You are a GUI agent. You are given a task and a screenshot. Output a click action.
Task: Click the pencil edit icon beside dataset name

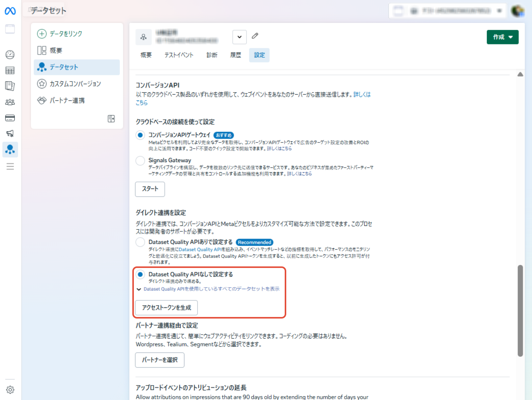(255, 36)
